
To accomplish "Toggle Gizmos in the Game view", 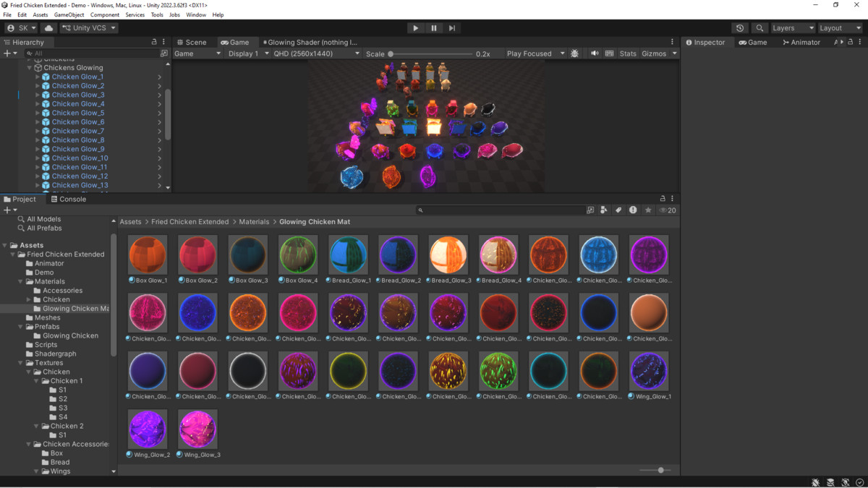I will 654,53.
